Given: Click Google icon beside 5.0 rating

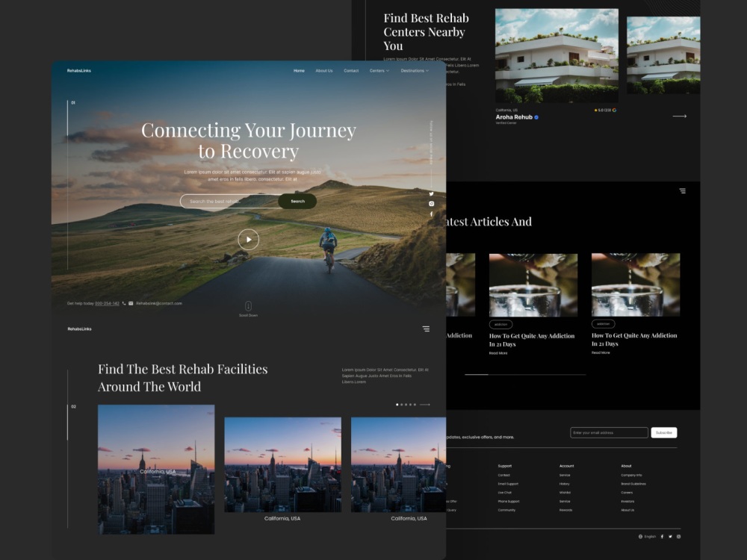Looking at the screenshot, I should (x=614, y=110).
